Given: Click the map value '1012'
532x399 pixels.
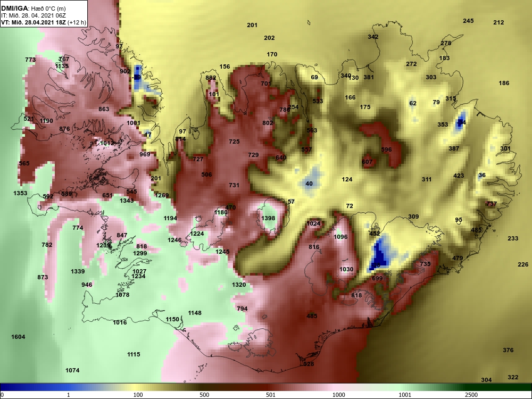Looking at the screenshot, I should pyautogui.click(x=107, y=144).
